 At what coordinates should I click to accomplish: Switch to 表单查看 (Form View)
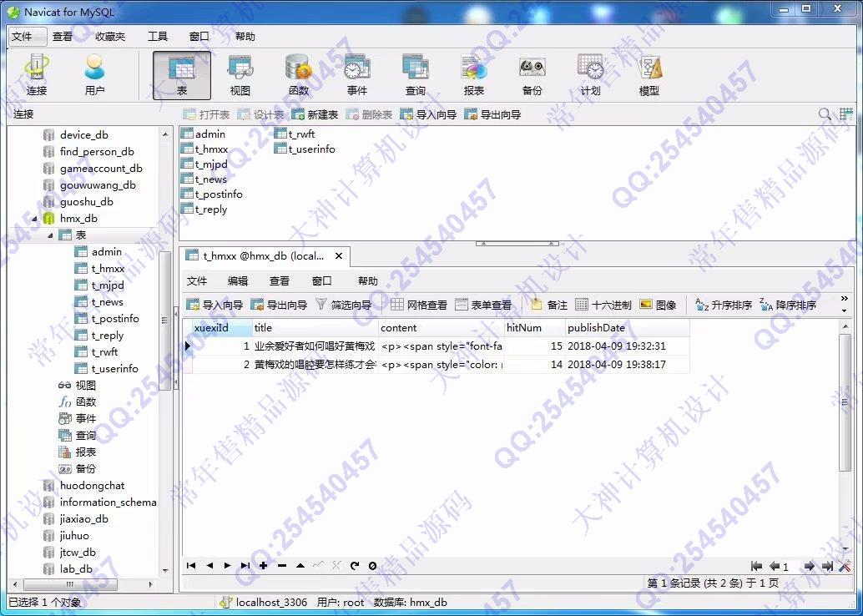click(483, 305)
